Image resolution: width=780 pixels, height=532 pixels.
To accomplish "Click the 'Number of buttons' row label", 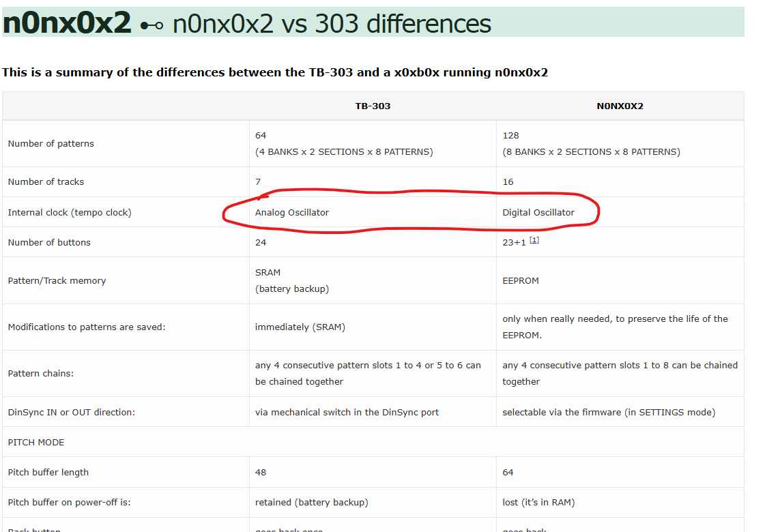I will (49, 243).
